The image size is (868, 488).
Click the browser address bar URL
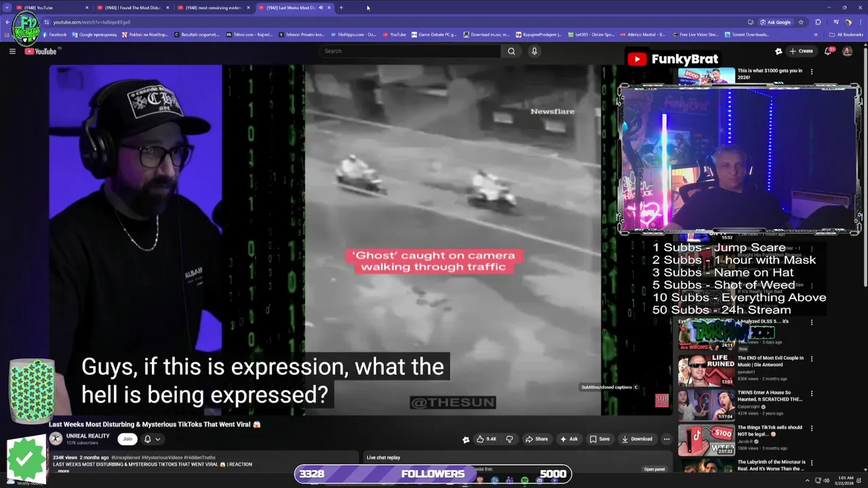click(x=92, y=22)
